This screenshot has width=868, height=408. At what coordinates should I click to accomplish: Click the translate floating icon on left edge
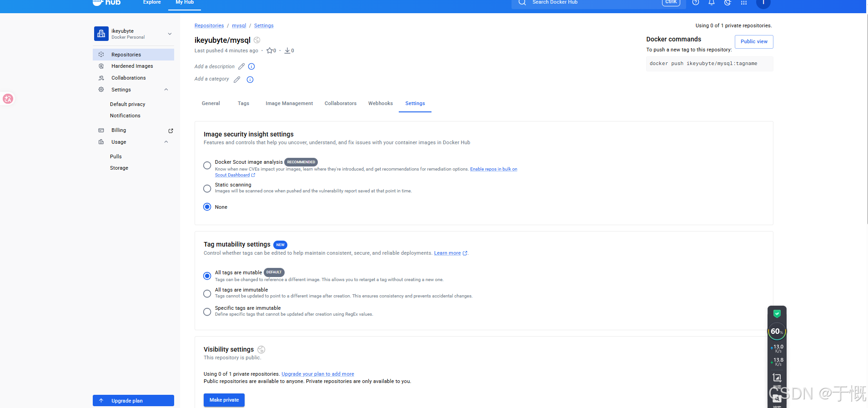click(8, 99)
